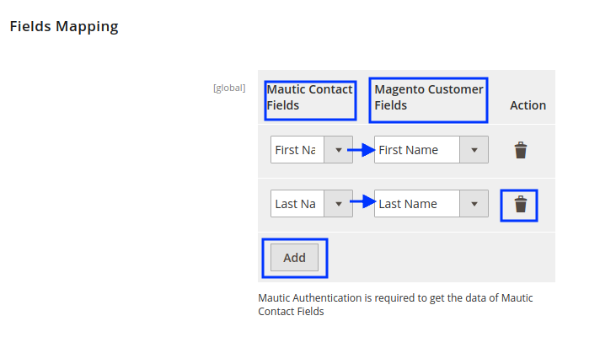This screenshot has width=616, height=364.
Task: Click the Mautic Authentication required note
Action: point(394,304)
